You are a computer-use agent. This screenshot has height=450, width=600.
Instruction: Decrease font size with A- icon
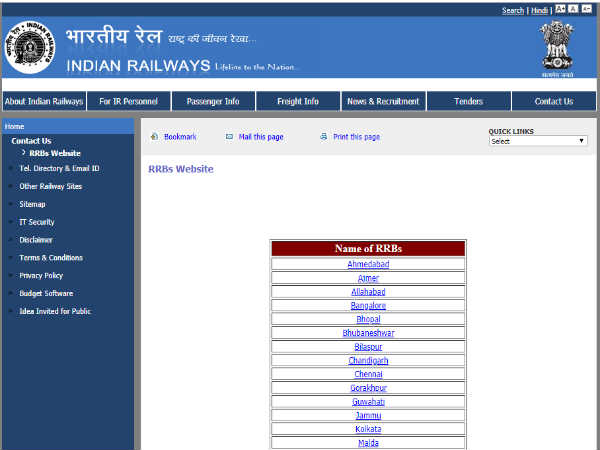[587, 9]
